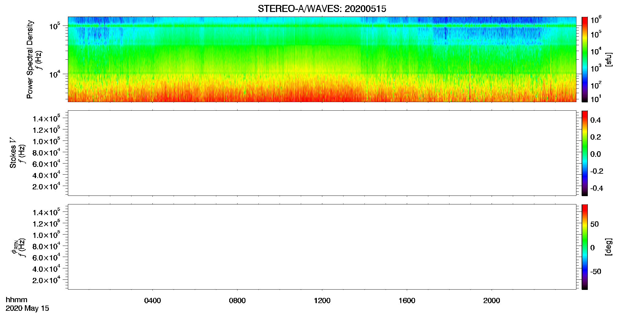Click the power spectral density spectrogram

pyautogui.click(x=322, y=59)
